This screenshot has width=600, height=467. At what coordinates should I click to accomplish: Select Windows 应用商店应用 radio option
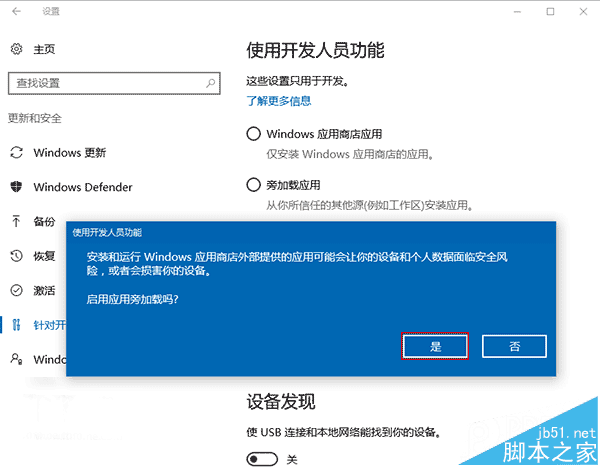pyautogui.click(x=253, y=134)
